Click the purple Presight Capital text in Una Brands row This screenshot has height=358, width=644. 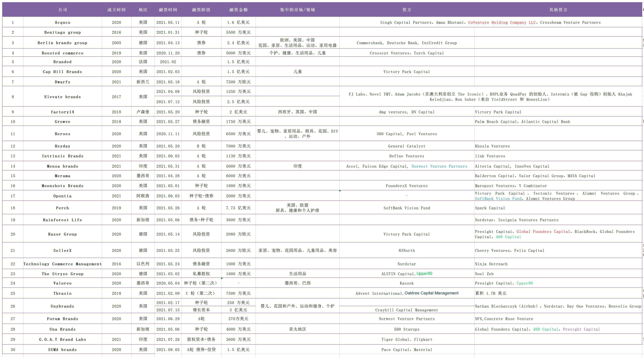581,329
